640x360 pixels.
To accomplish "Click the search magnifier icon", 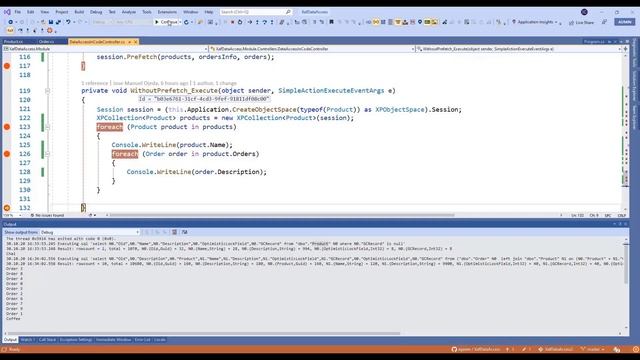I will point(288,12).
